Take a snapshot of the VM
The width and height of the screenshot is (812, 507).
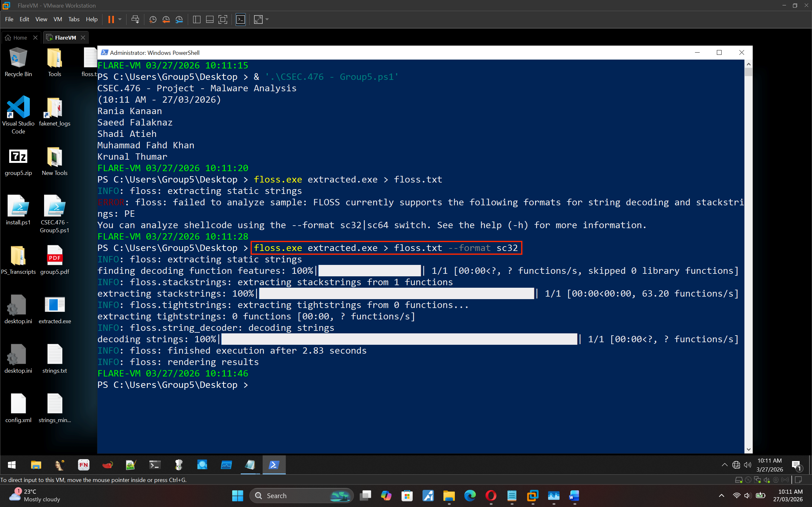click(x=153, y=19)
